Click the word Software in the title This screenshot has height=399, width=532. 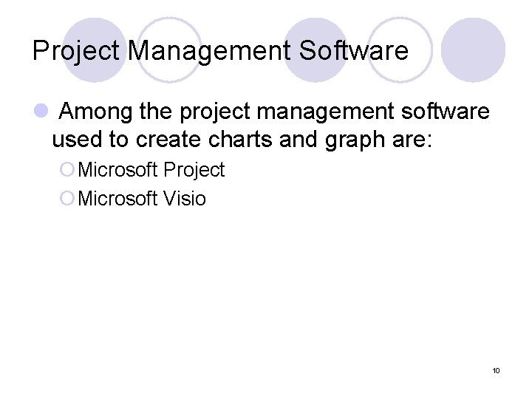354,51
